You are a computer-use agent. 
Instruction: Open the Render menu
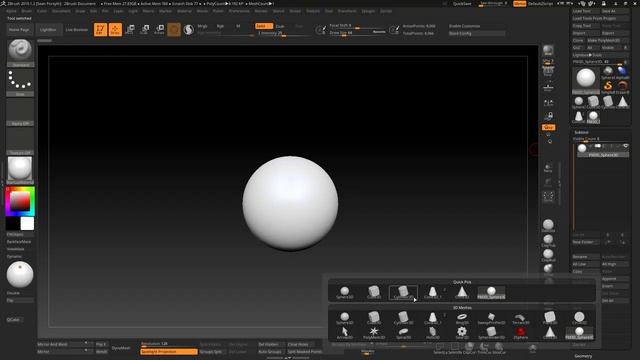coord(261,11)
